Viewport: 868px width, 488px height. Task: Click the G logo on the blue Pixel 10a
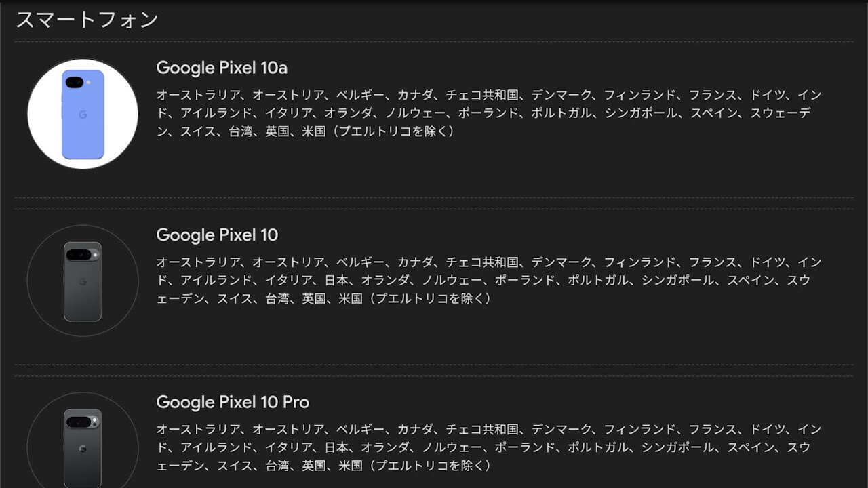click(x=83, y=115)
